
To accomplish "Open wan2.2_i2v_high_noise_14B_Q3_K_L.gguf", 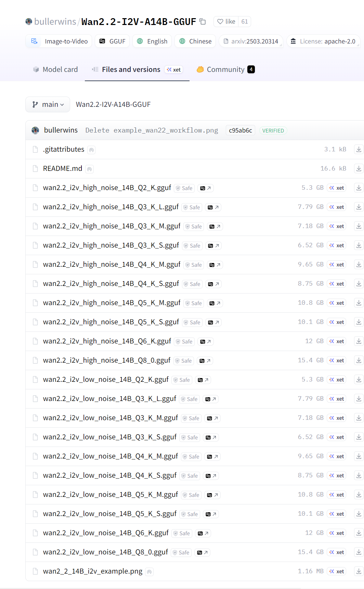I will pyautogui.click(x=111, y=207).
